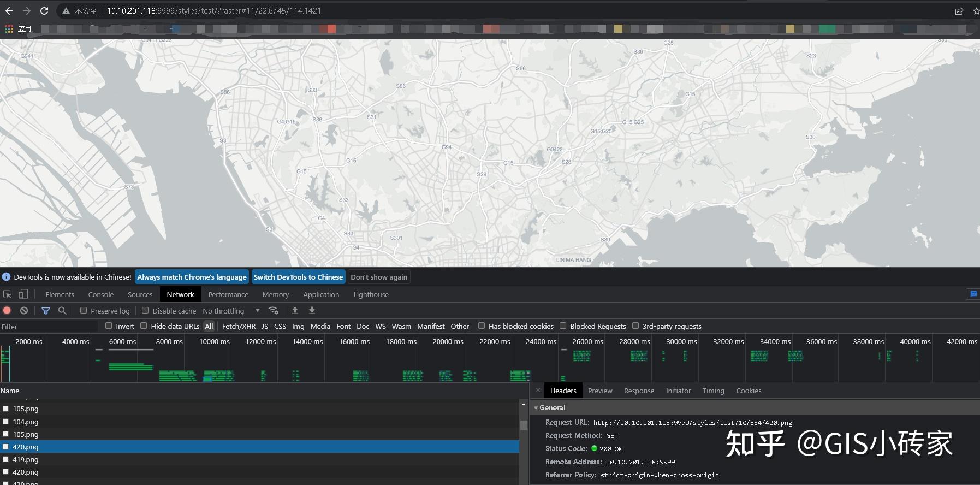Check Blocked Requests checkbox

click(563, 326)
